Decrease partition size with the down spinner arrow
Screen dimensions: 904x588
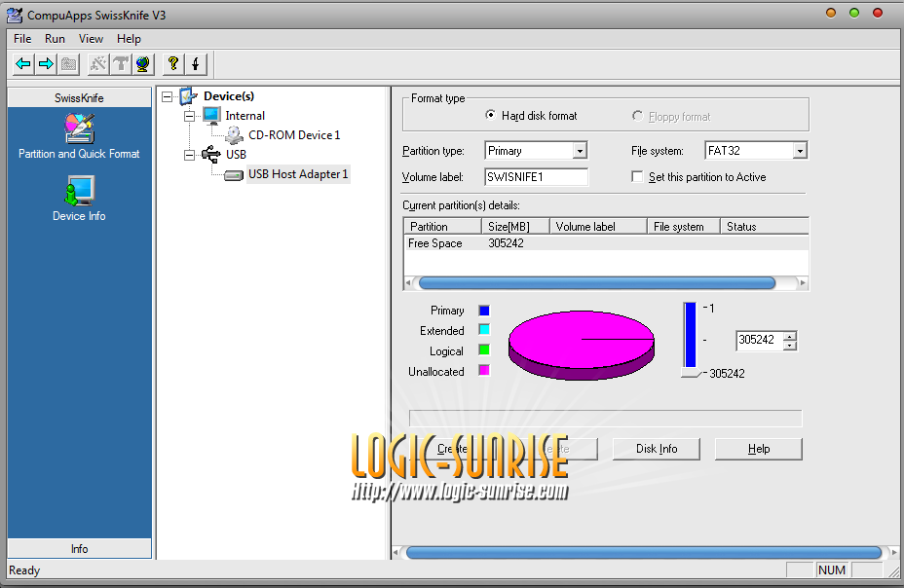(x=790, y=346)
